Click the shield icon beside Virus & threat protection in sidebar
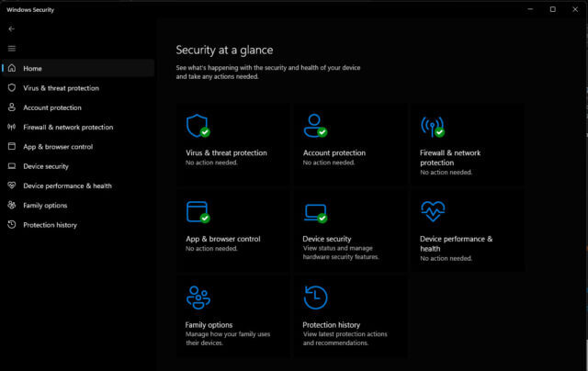Image resolution: width=588 pixels, height=371 pixels. click(12, 87)
